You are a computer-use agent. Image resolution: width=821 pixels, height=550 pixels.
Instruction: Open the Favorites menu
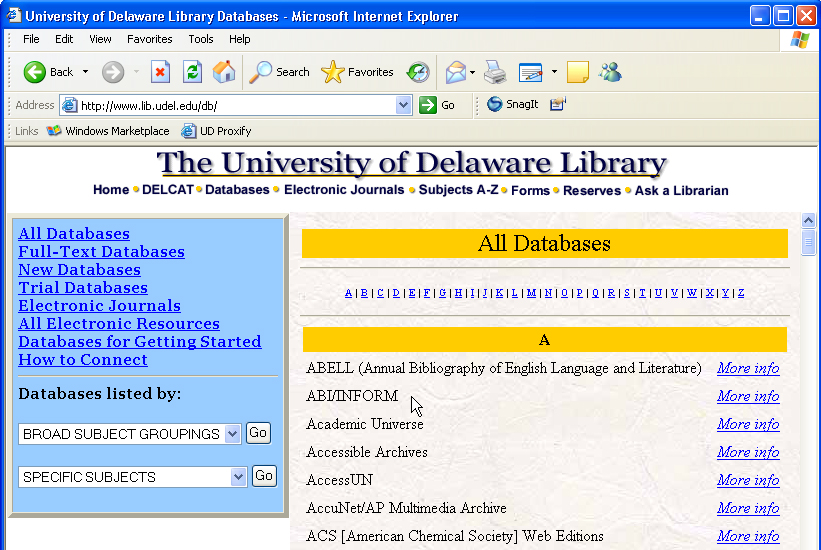pos(149,39)
